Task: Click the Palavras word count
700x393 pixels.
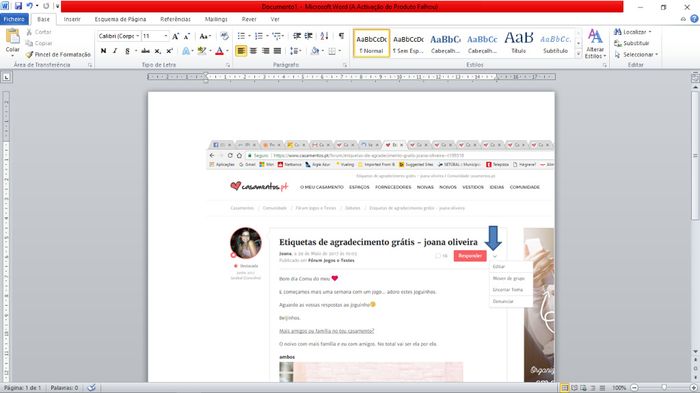Action: point(64,388)
